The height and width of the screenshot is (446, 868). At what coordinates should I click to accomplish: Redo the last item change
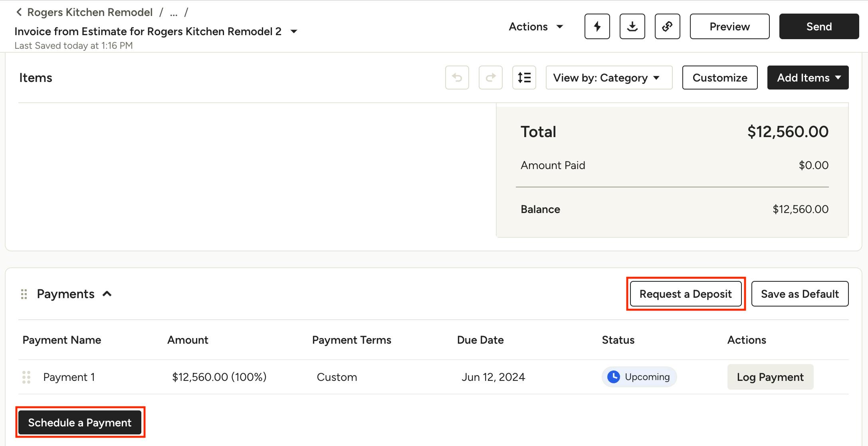490,78
